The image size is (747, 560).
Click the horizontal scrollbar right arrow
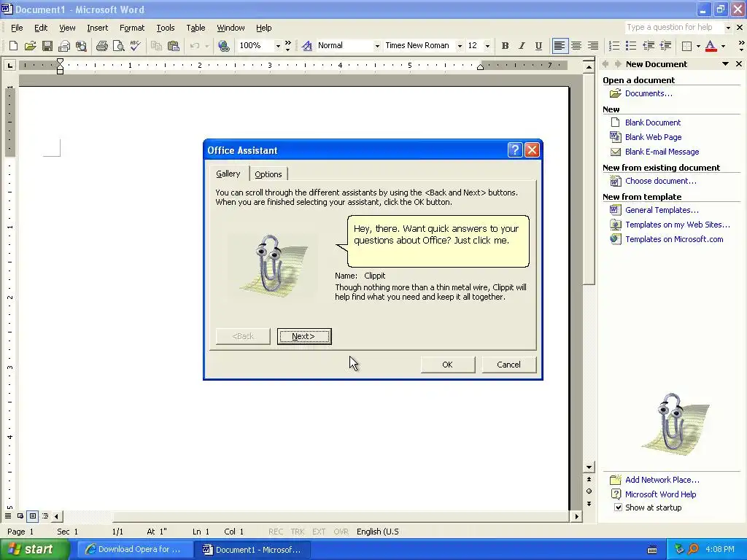click(576, 516)
